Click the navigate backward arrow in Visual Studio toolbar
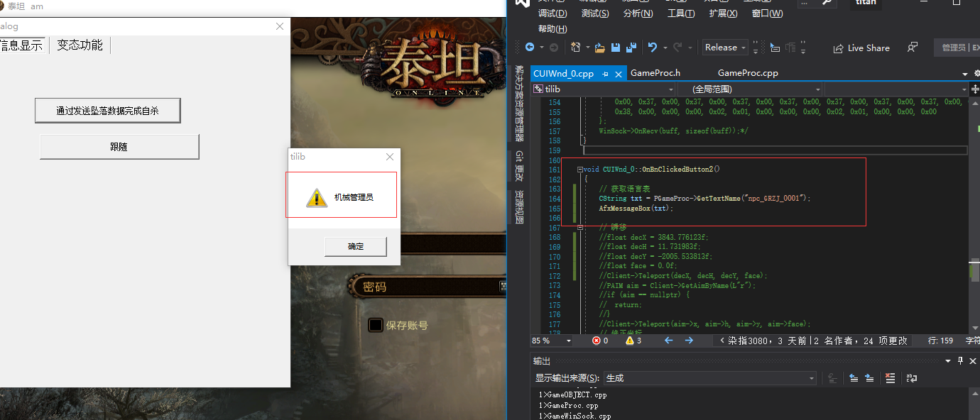 [530, 48]
